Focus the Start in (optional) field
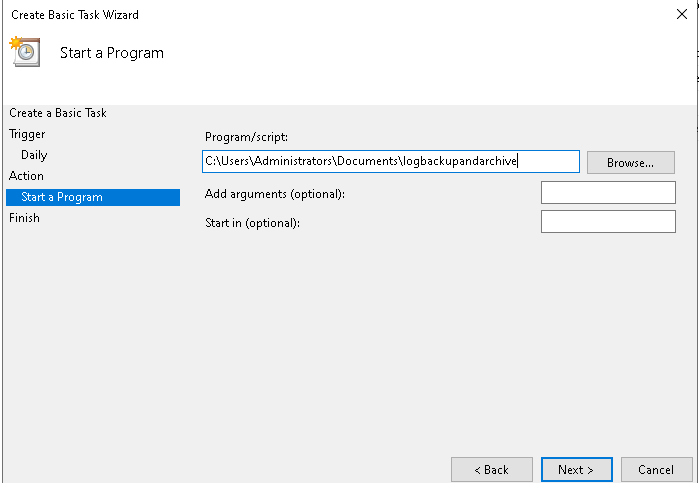This screenshot has height=483, width=699. (x=608, y=221)
